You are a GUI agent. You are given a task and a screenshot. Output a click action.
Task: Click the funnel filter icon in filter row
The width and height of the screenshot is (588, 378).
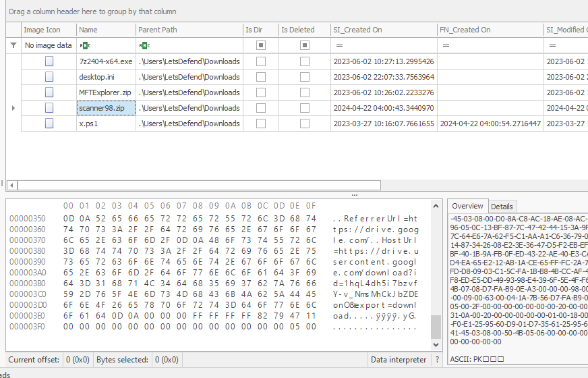pos(13,45)
